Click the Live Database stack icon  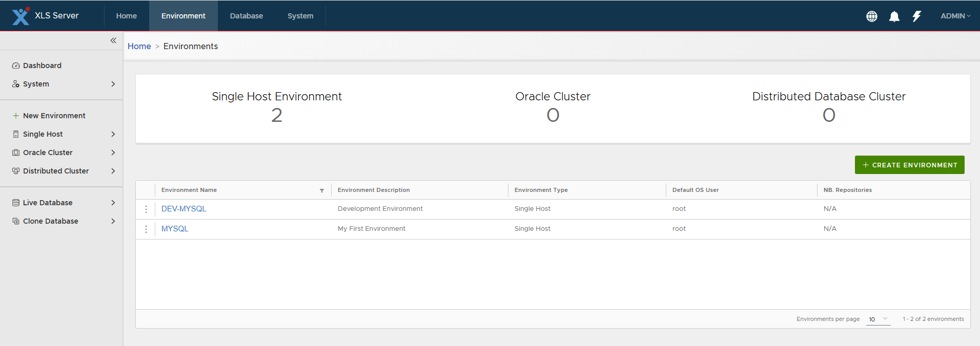pyautogui.click(x=16, y=203)
